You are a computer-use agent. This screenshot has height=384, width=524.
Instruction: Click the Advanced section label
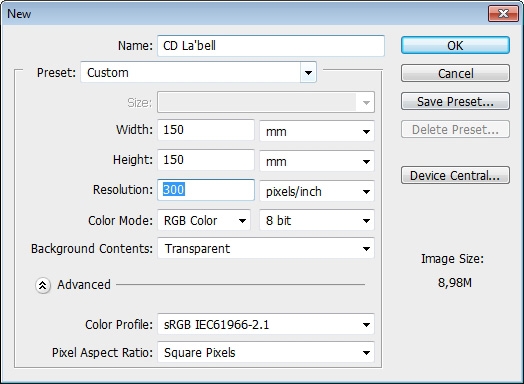pos(84,285)
